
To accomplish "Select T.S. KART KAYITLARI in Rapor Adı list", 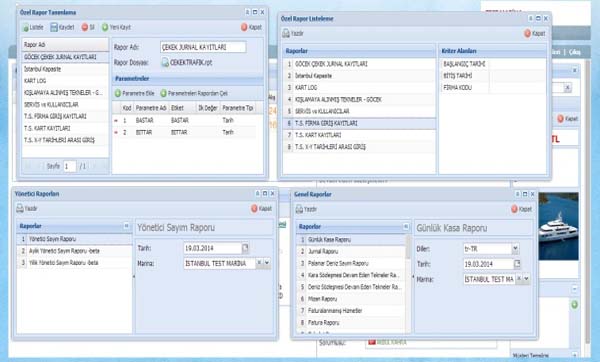I will coord(65,128).
